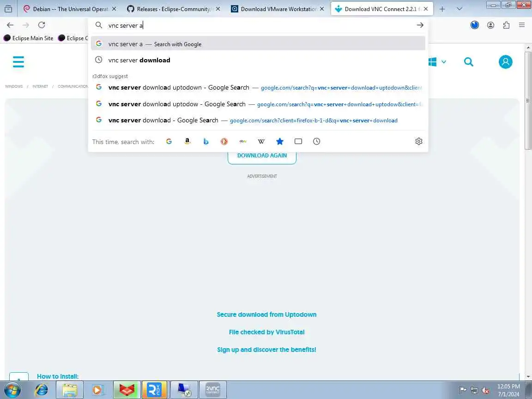Image resolution: width=532 pixels, height=399 pixels.
Task: Search this time with Google icon
Action: tap(169, 141)
